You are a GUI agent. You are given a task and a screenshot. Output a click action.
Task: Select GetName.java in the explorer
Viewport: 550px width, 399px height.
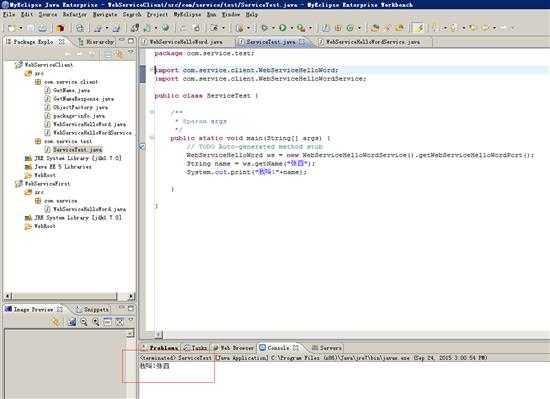click(x=67, y=90)
